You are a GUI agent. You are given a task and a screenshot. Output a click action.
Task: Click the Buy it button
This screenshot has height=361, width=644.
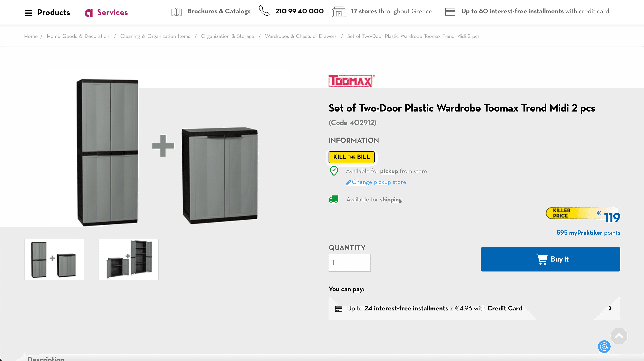(x=550, y=259)
